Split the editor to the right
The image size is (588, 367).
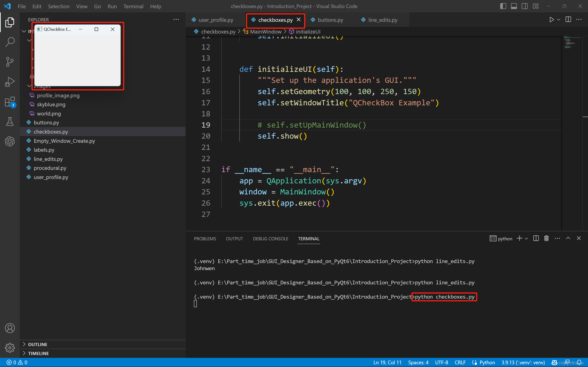pyautogui.click(x=568, y=20)
